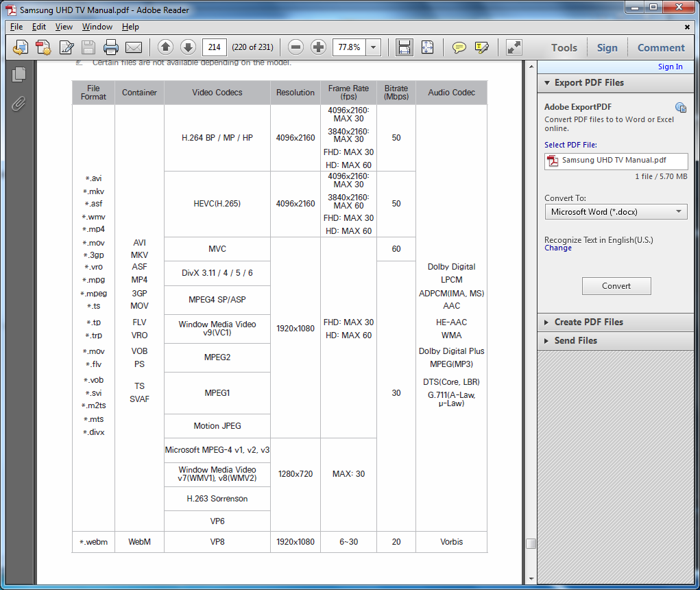Click the Print file icon

[x=111, y=47]
